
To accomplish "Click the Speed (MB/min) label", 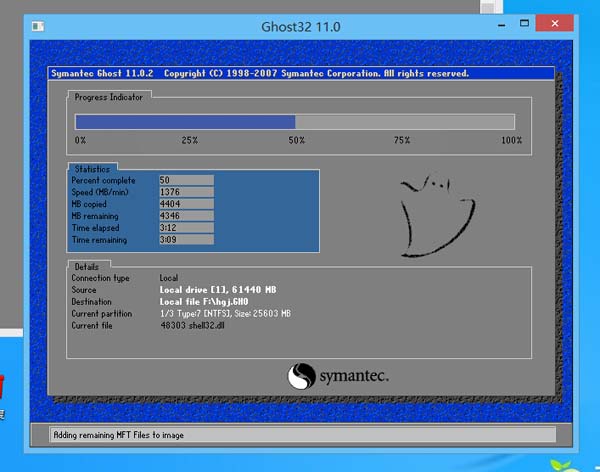I will tap(100, 192).
